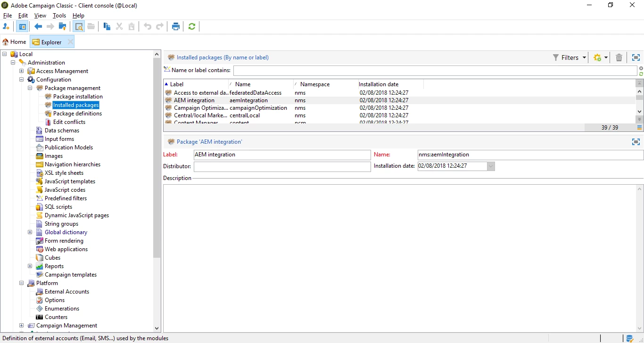Select Edit conflicts in tree

pyautogui.click(x=69, y=122)
